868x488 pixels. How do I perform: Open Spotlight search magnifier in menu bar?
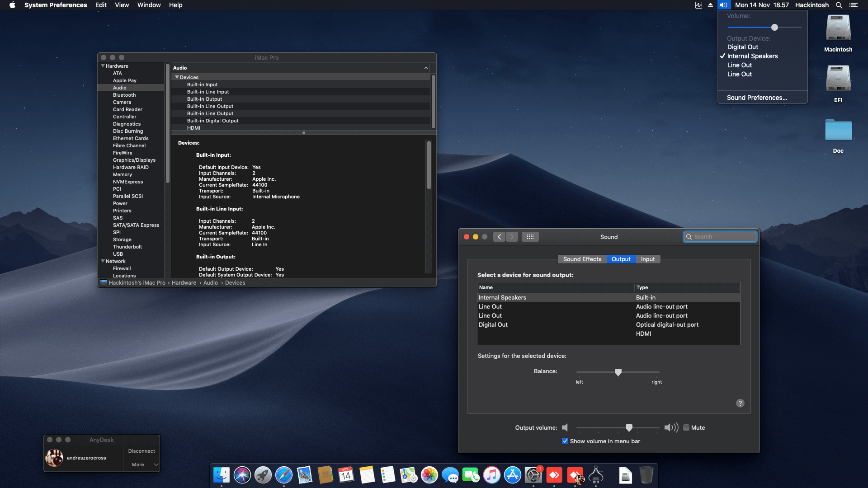click(839, 5)
